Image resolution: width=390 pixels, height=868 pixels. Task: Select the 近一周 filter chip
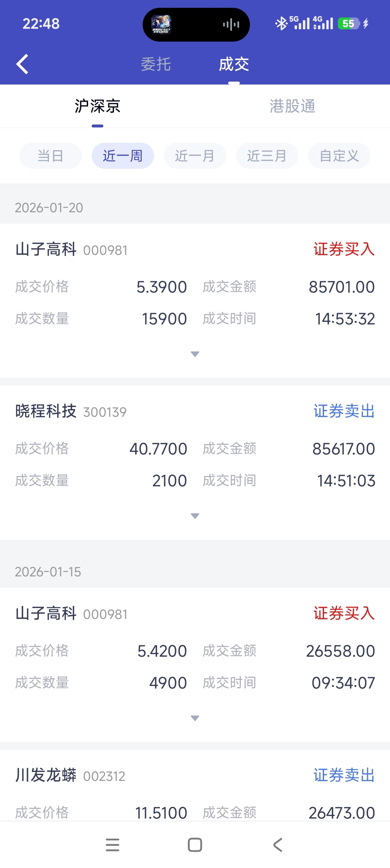point(123,156)
